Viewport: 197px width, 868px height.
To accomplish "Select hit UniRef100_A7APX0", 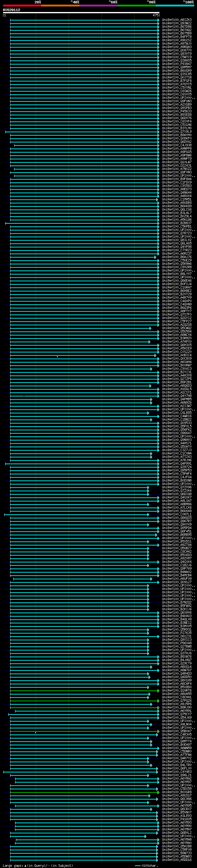I will click(177, 342).
